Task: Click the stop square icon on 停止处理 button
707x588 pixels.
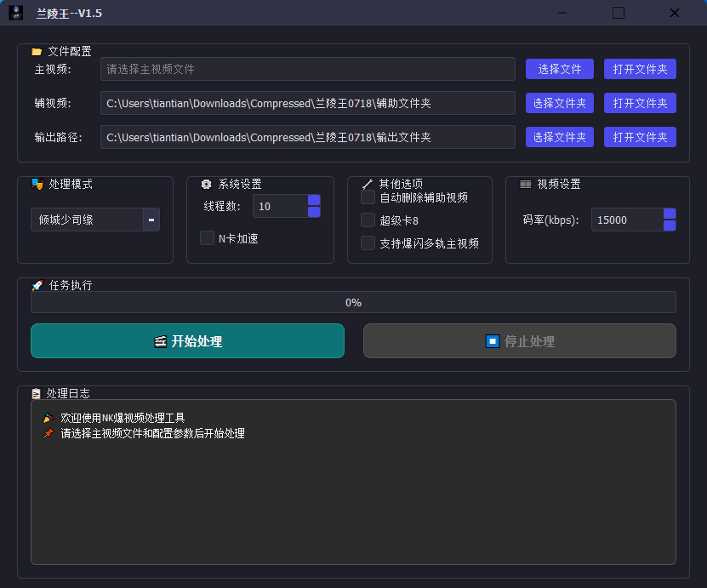Action: click(x=492, y=340)
